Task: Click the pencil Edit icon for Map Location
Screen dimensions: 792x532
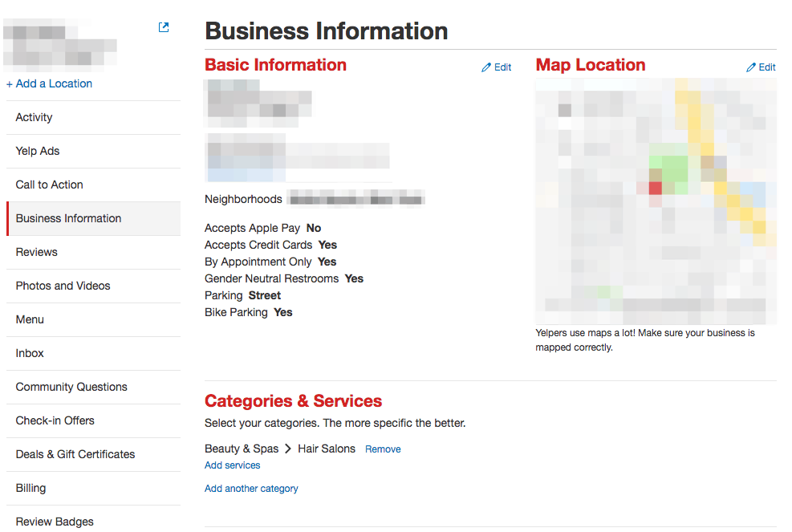Action: point(751,67)
